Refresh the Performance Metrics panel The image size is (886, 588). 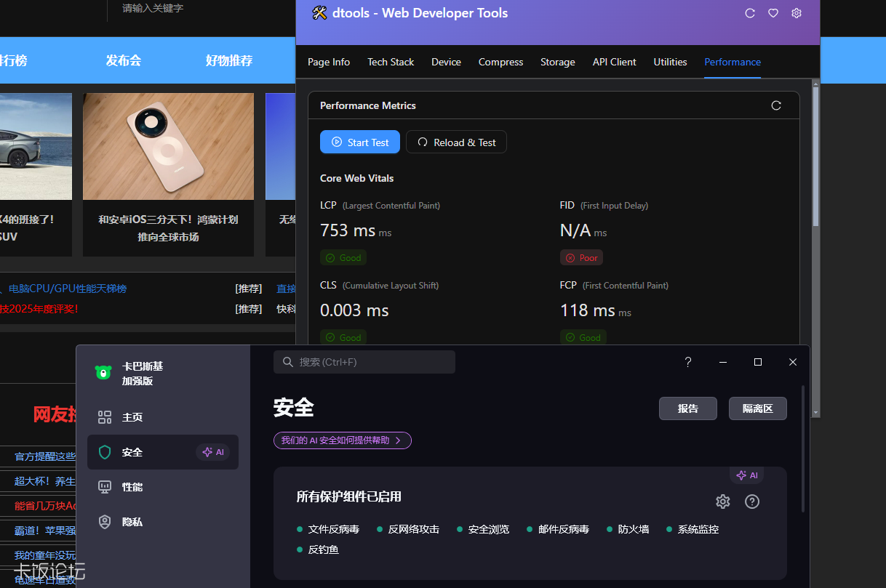click(776, 105)
